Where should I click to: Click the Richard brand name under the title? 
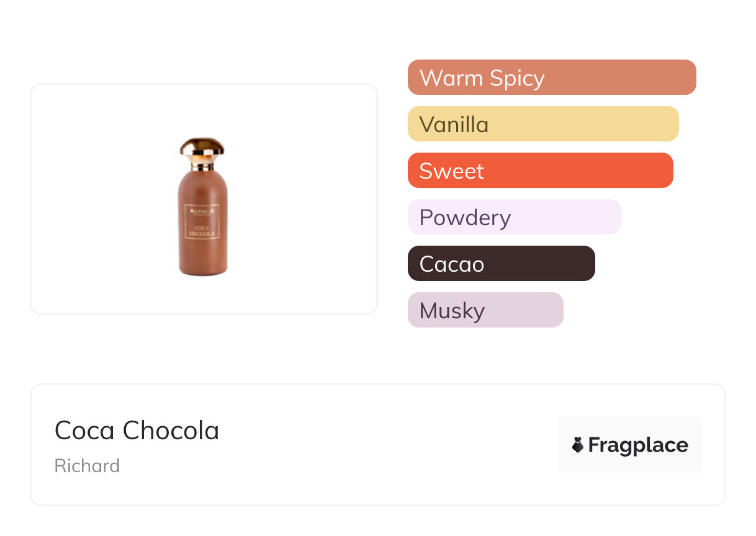click(87, 466)
